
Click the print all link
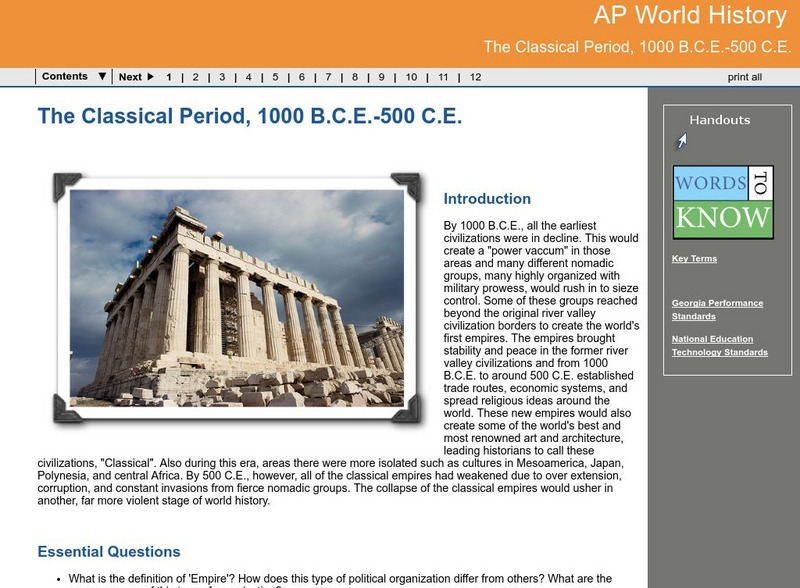coord(744,77)
